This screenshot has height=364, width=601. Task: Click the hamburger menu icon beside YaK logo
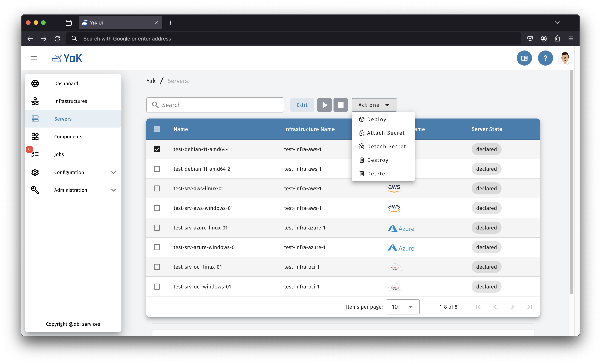(x=34, y=58)
